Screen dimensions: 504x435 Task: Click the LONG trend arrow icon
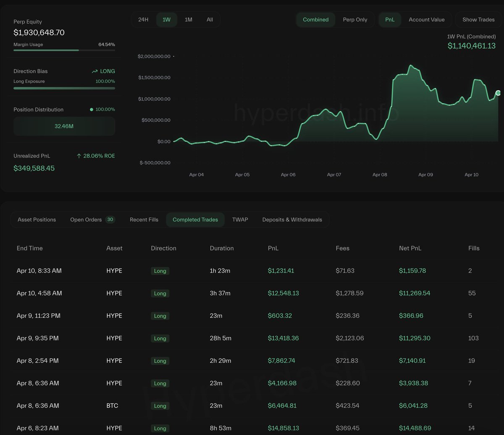click(94, 71)
